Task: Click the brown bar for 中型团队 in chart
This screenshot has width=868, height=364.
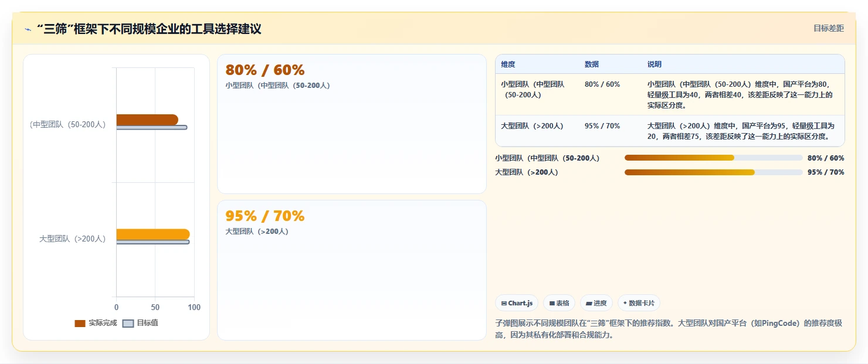Action: pyautogui.click(x=147, y=120)
